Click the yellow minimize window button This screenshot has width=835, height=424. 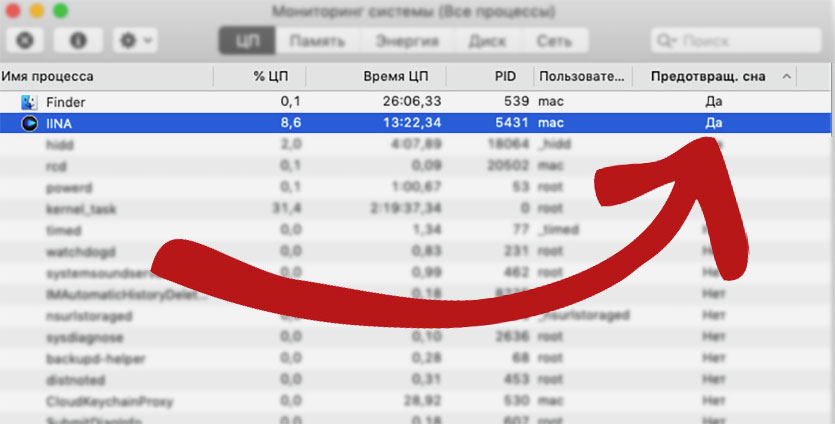pyautogui.click(x=36, y=10)
